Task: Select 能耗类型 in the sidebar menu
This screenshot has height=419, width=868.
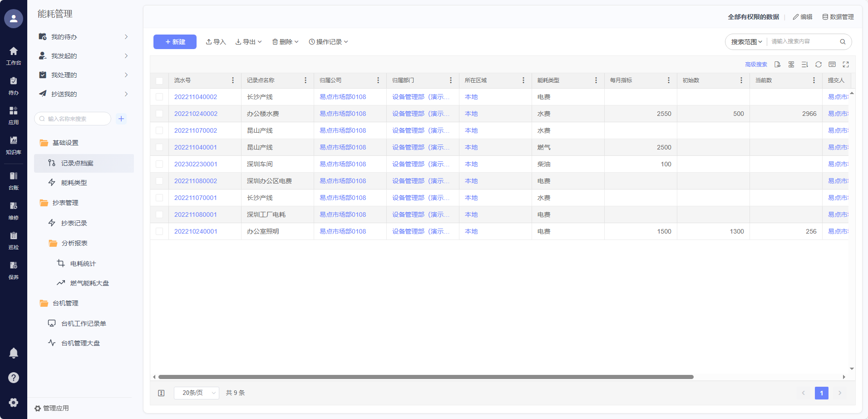Action: pos(74,183)
